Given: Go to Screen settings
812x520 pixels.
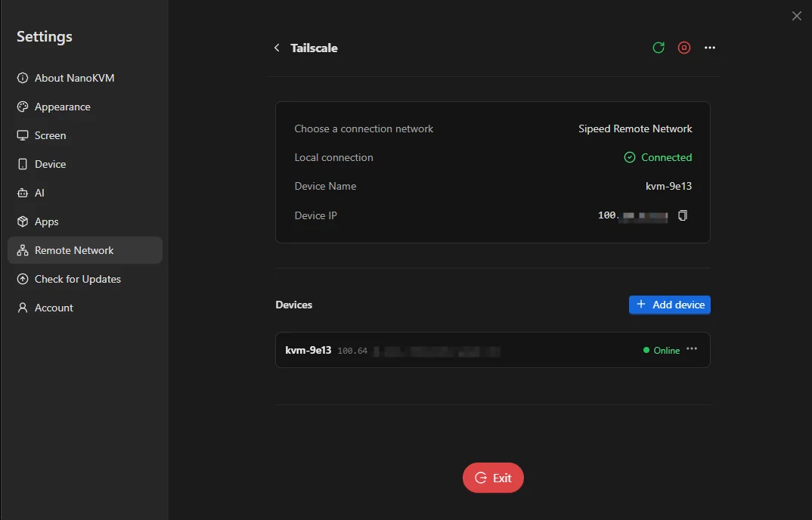Looking at the screenshot, I should 85,135.
